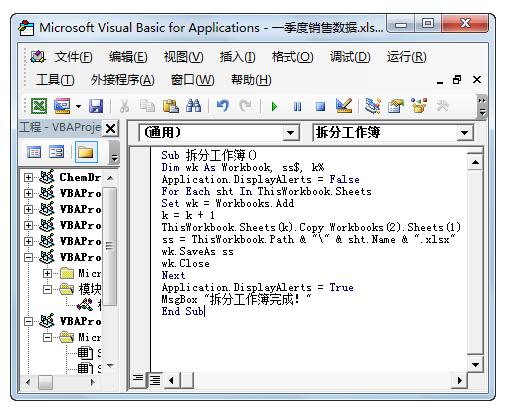Click the Insert UserForm toolbar icon

62,106
